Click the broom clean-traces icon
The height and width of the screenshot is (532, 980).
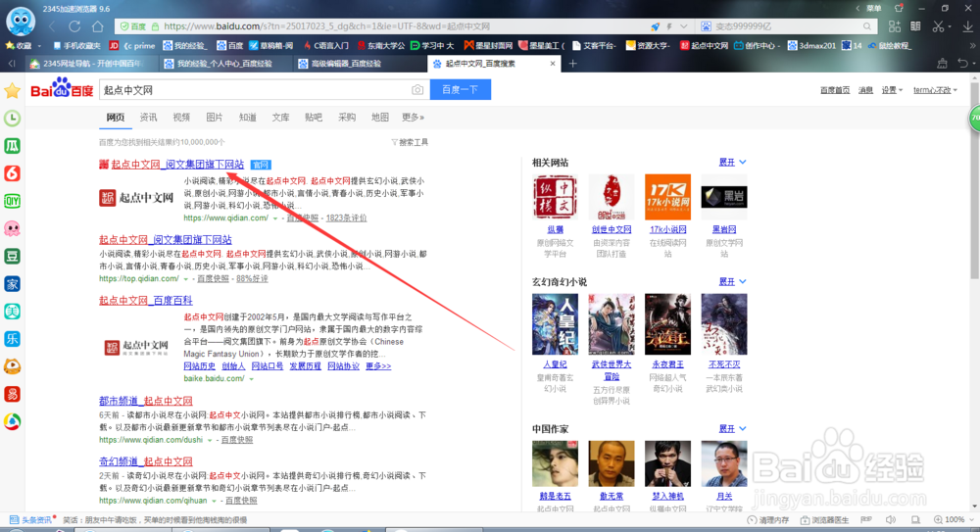[942, 63]
